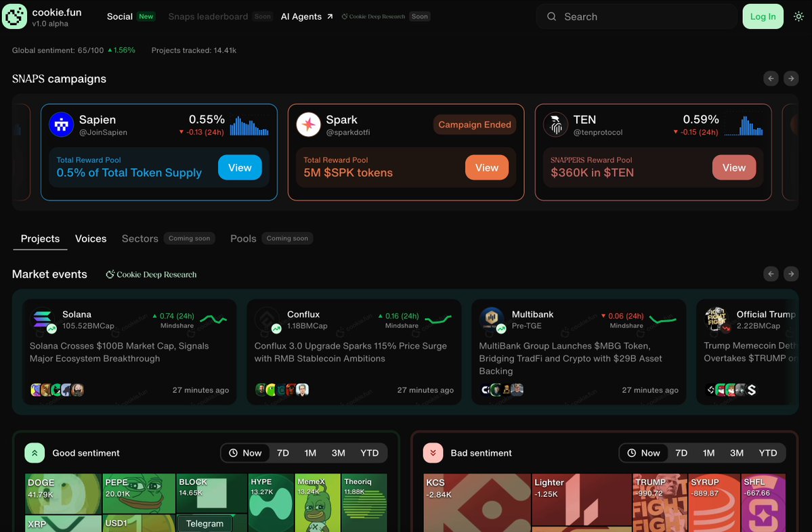The width and height of the screenshot is (812, 532).
Task: Go to next SNAPS campaigns slide
Action: coord(791,79)
